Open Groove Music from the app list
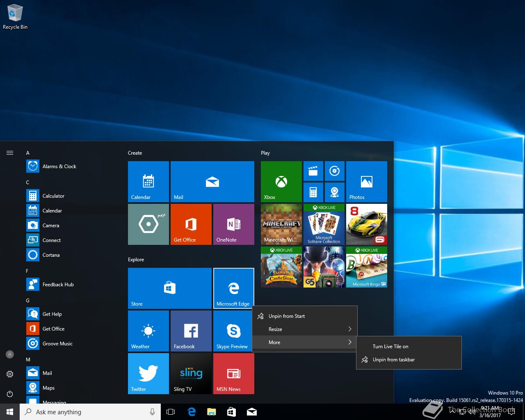 click(57, 344)
